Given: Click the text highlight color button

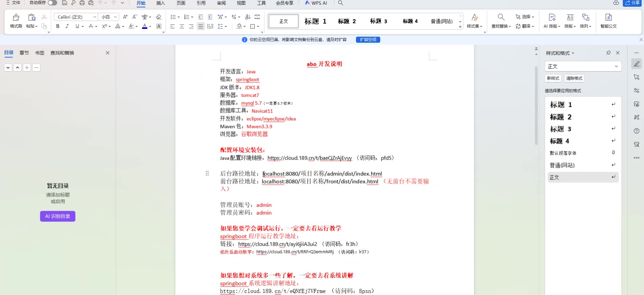Looking at the screenshot, I should 131,26.
